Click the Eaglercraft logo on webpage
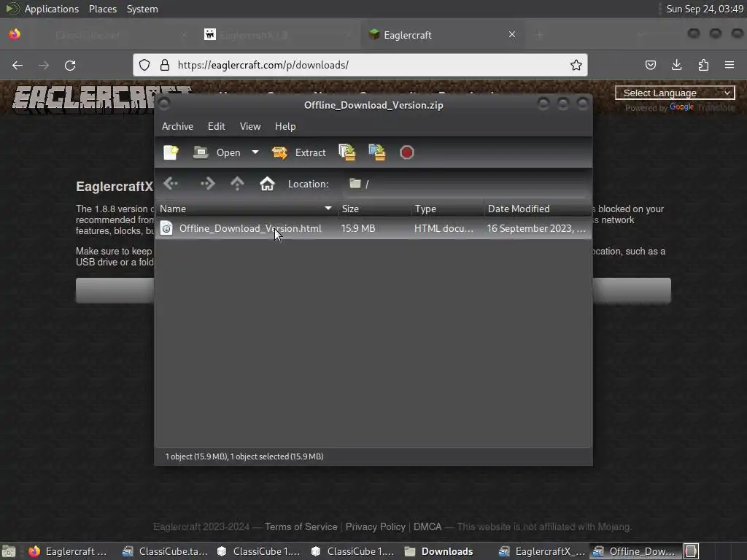 pyautogui.click(x=83, y=98)
